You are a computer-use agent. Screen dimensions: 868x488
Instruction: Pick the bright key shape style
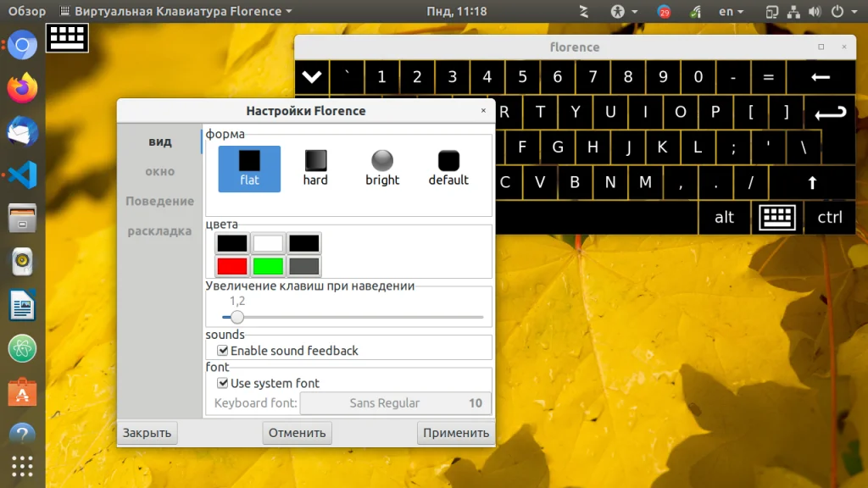(382, 169)
